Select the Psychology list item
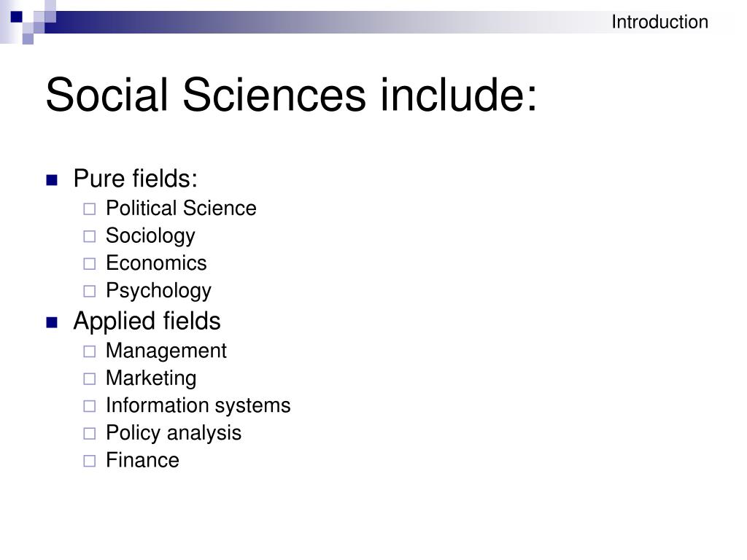This screenshot has height=560, width=747. pos(158,290)
